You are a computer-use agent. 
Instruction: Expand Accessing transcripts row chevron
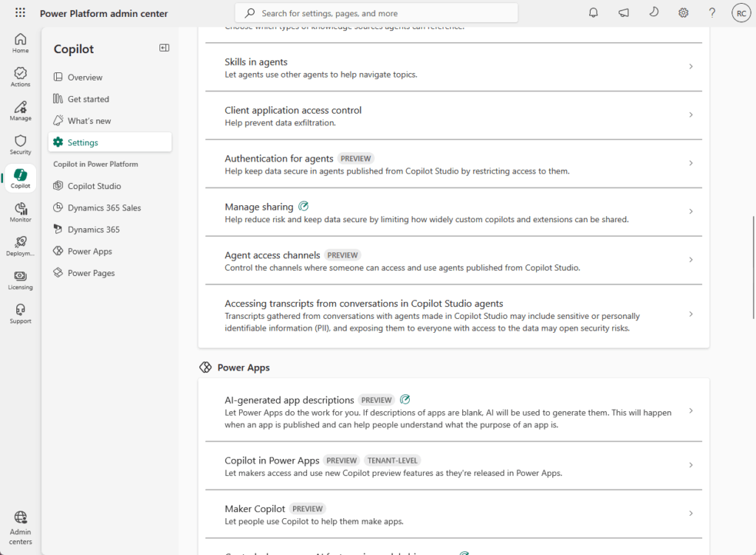[691, 314]
